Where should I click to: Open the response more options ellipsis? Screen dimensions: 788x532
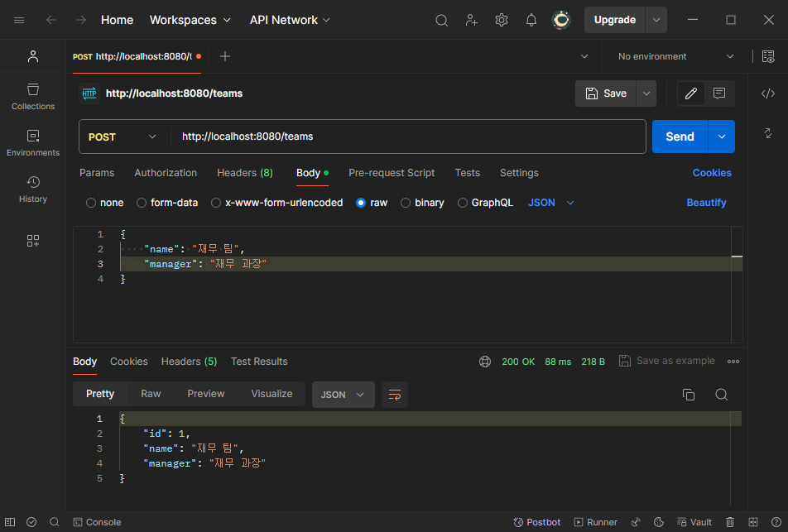click(x=733, y=362)
